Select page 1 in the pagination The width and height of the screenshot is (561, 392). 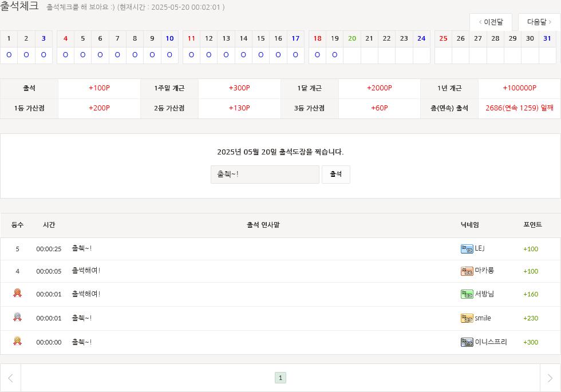(x=280, y=378)
